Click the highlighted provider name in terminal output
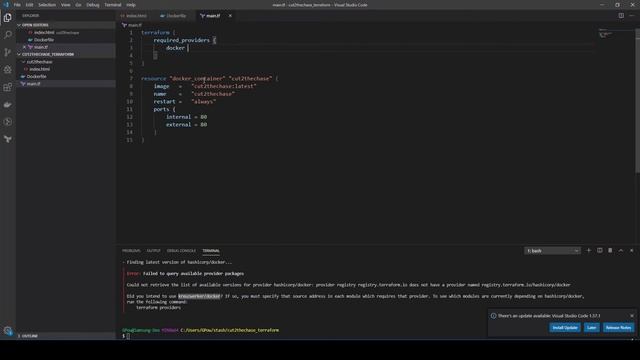The image size is (640, 360). [199, 296]
